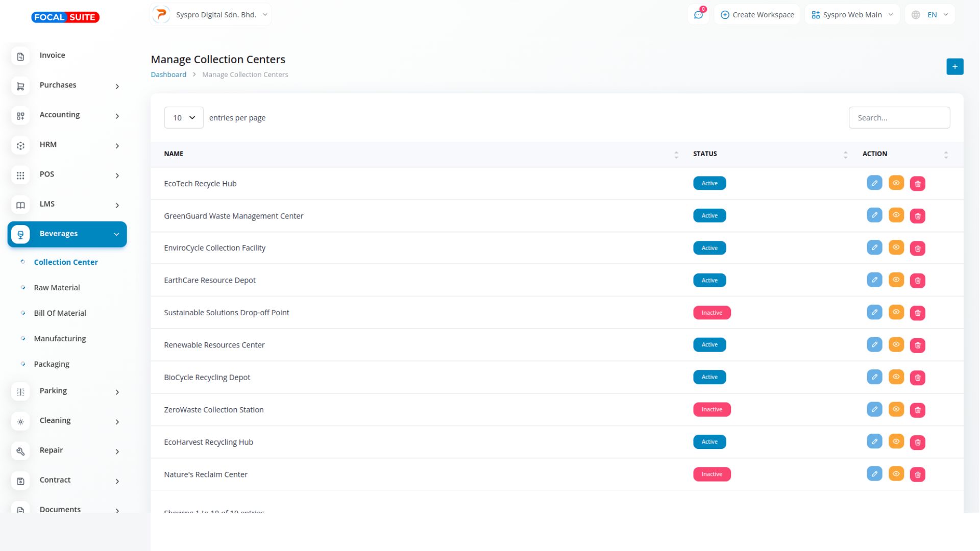Show details of Renewable Resources Center eye icon
Screen dimensions: 980x551
pos(896,344)
